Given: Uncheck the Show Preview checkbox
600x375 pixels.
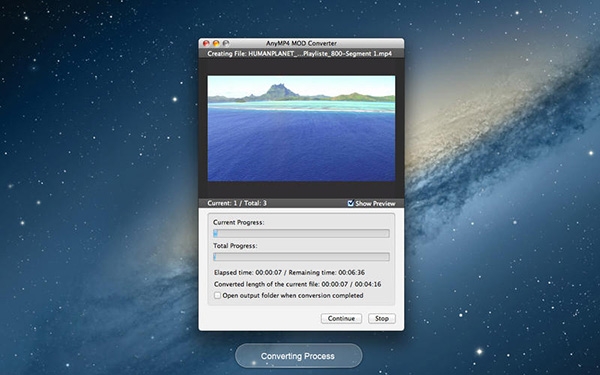Looking at the screenshot, I should click(351, 203).
